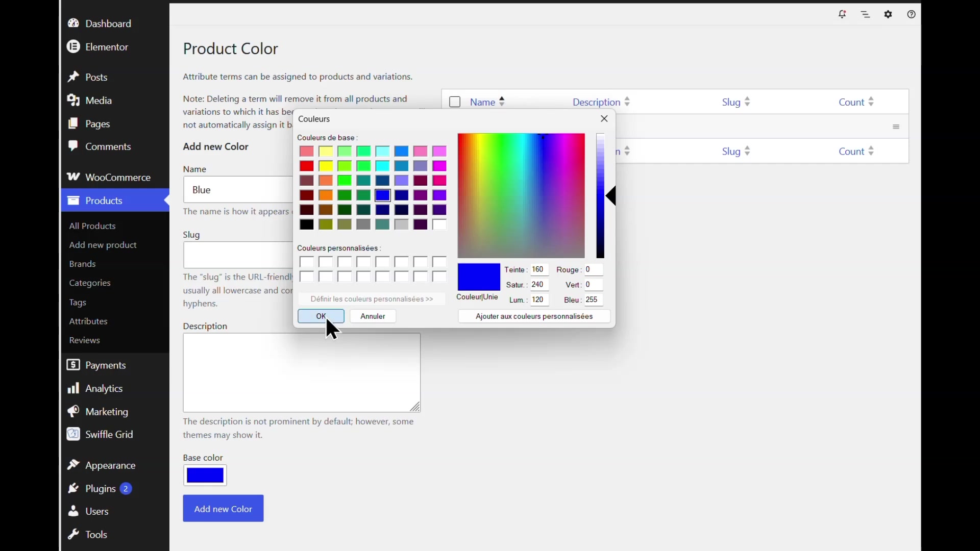
Task: Click the Media library icon
Action: 73,101
